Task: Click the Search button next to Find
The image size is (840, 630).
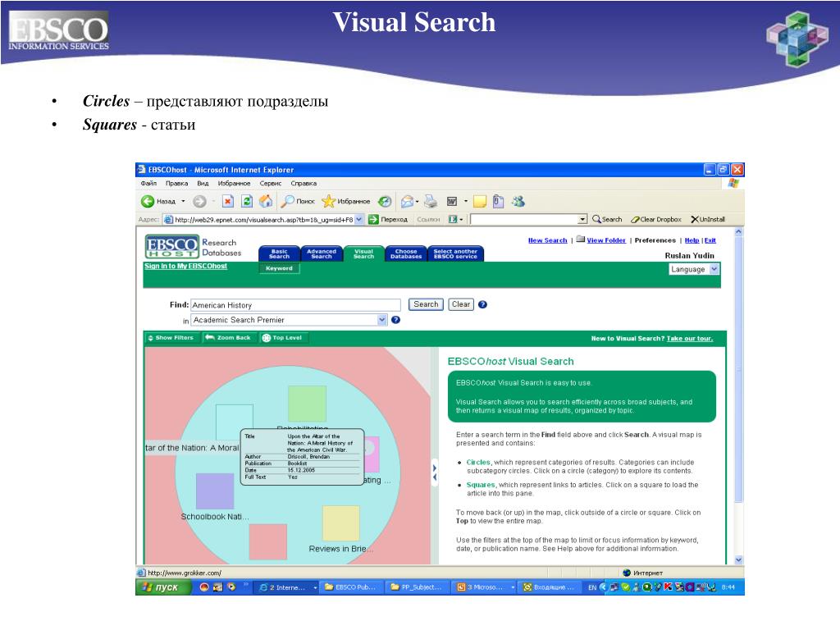Action: pos(426,304)
